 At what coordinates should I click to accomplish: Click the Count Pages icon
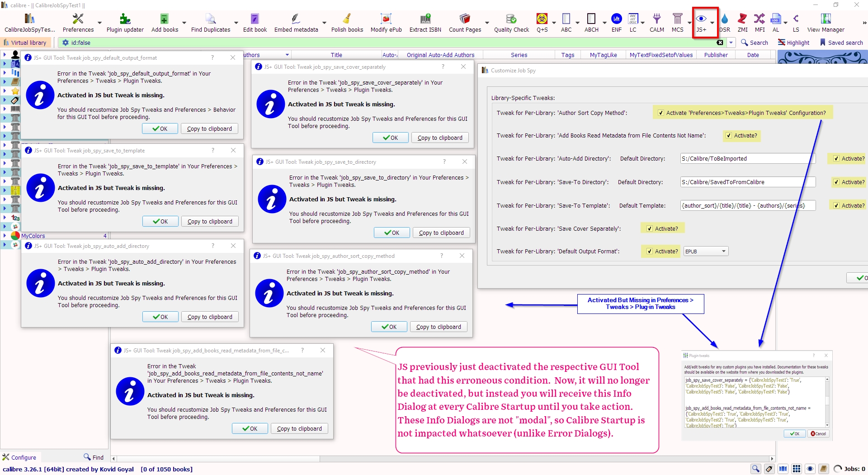click(465, 23)
